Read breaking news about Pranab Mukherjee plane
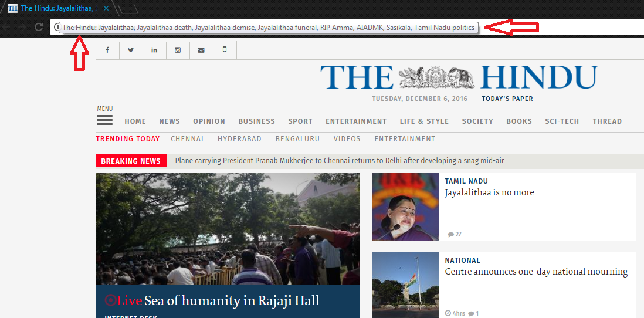 (x=339, y=161)
